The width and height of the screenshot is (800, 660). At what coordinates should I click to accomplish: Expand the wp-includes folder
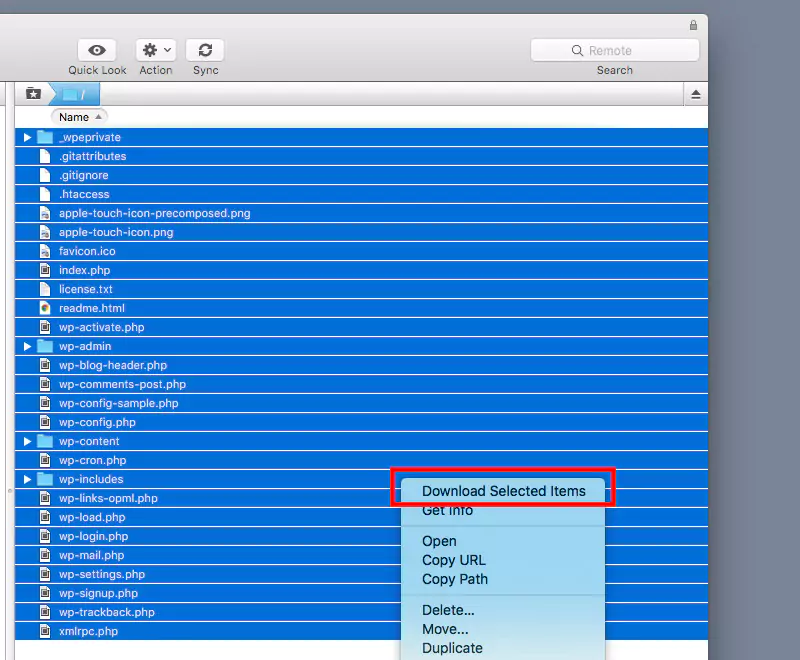coord(27,478)
